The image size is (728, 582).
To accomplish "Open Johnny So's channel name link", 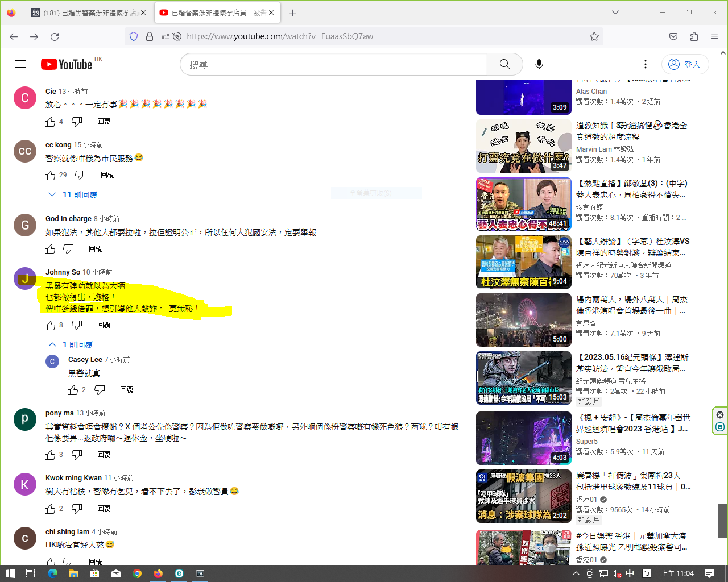I will pyautogui.click(x=63, y=272).
